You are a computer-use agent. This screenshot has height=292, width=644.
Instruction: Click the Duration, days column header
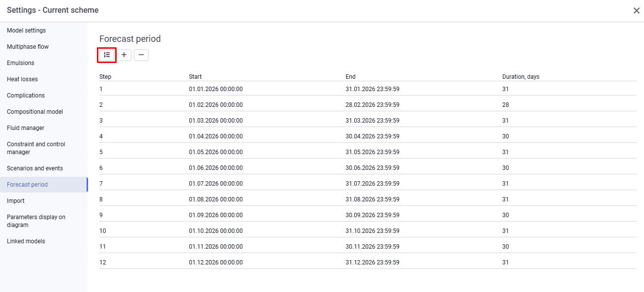coord(521,77)
